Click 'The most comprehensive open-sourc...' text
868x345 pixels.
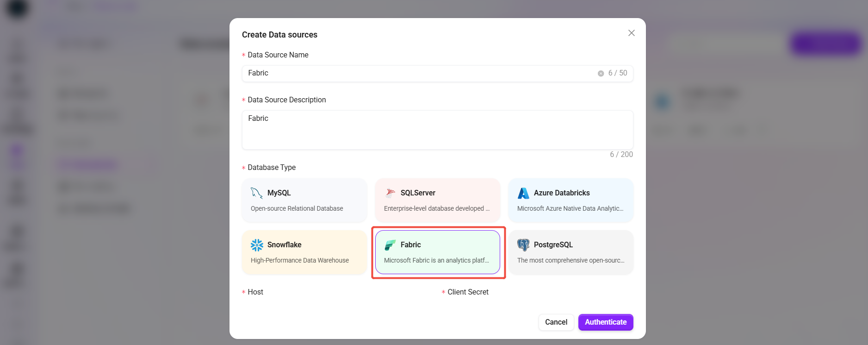pos(571,260)
